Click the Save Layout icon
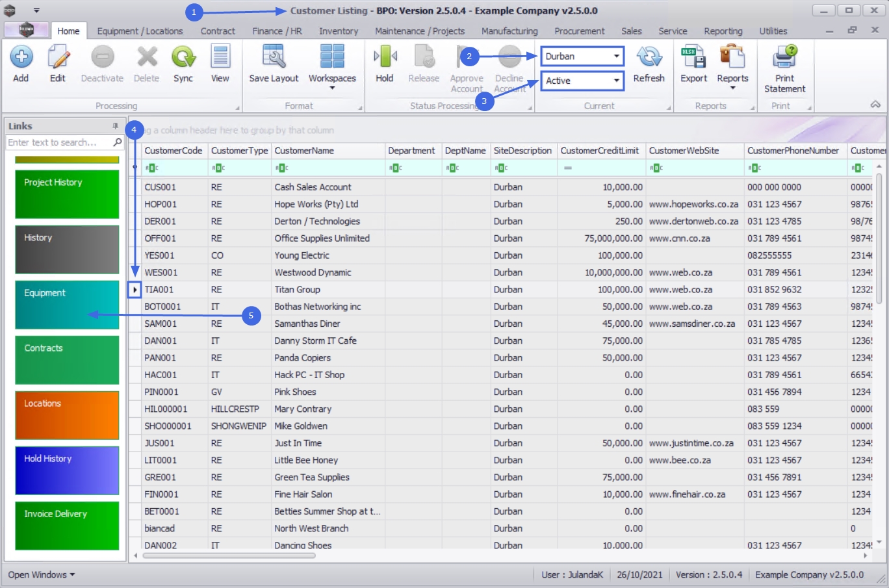 coord(274,58)
